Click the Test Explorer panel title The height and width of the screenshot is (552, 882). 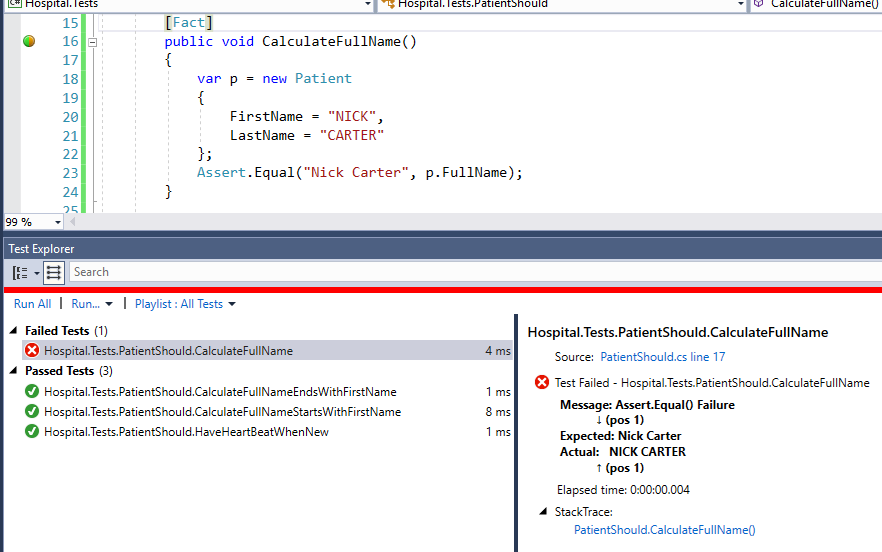tap(41, 249)
